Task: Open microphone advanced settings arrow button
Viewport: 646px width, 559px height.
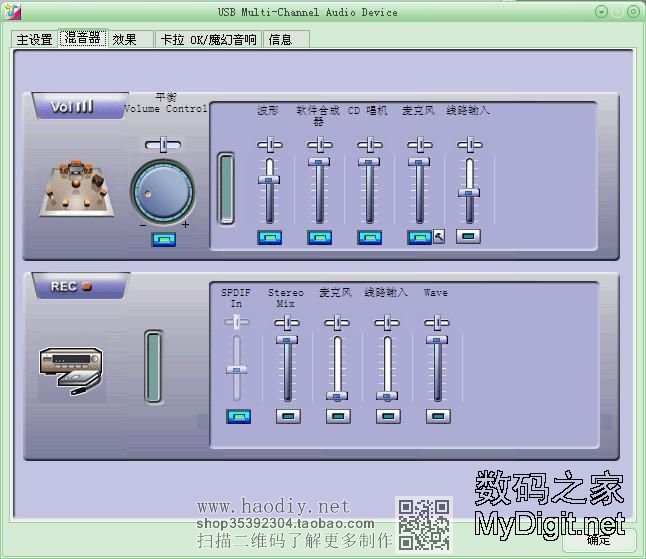Action: click(438, 237)
